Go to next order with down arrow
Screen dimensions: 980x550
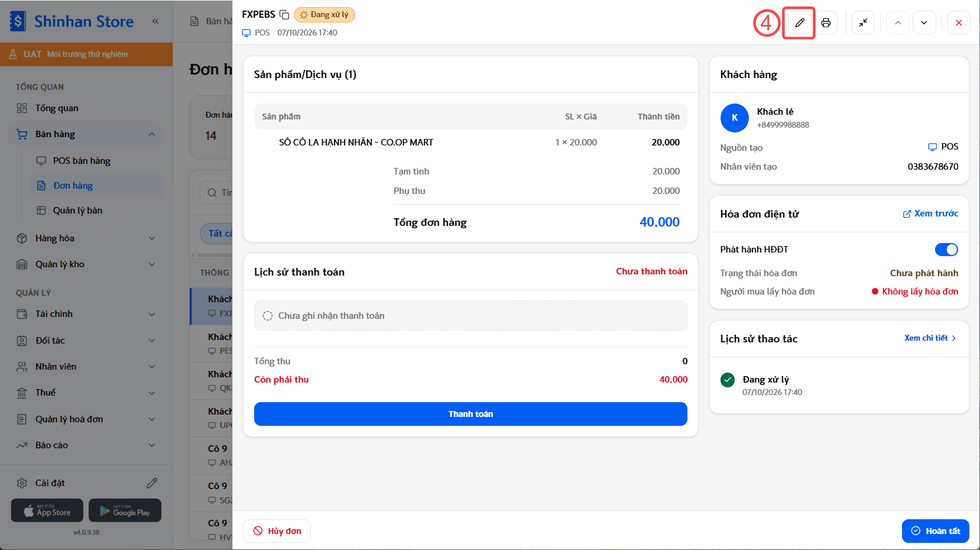click(924, 23)
